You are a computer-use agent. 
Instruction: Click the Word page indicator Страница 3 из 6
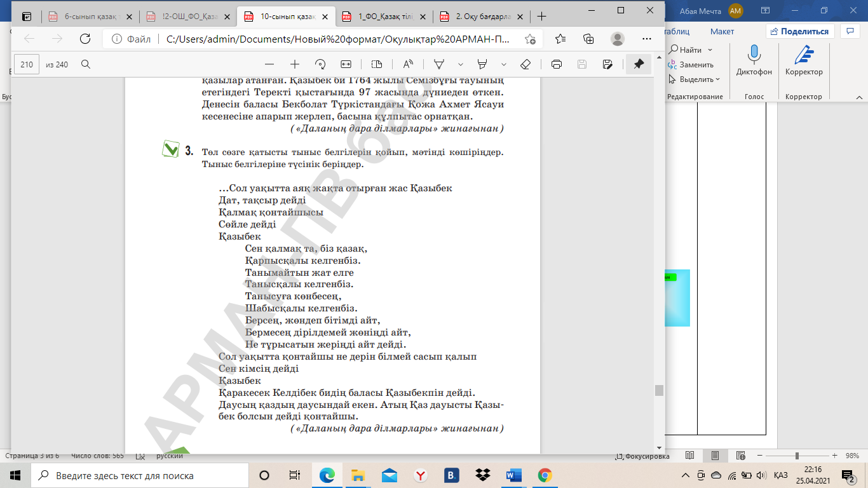pos(32,456)
